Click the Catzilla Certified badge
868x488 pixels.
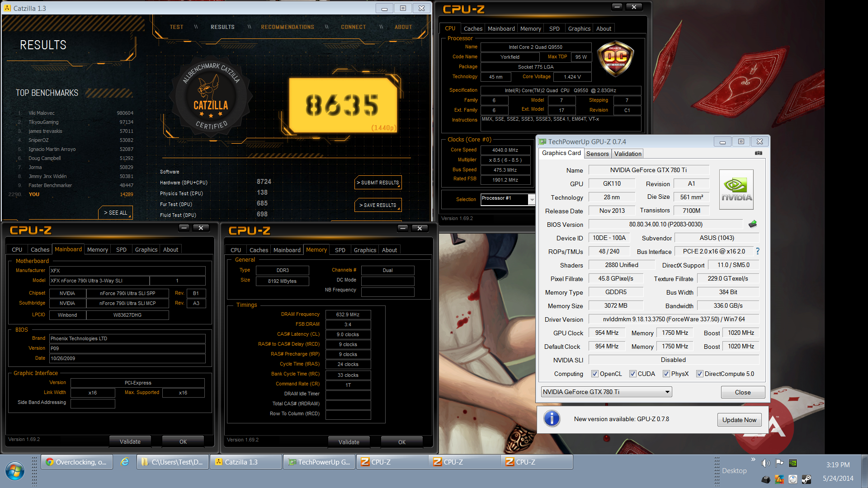pos(211,96)
